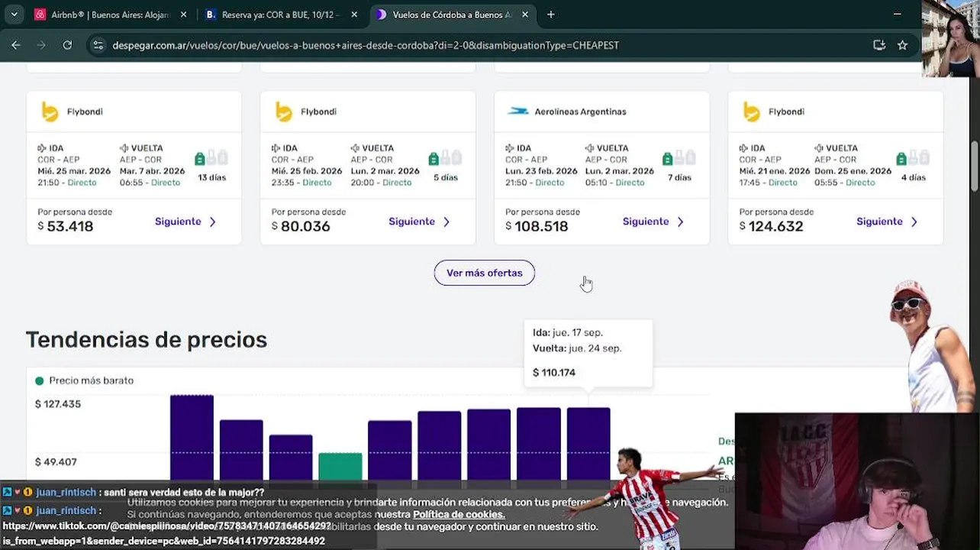
Task: Click Lun. 23 feb. 2026 departure date
Action: click(541, 171)
